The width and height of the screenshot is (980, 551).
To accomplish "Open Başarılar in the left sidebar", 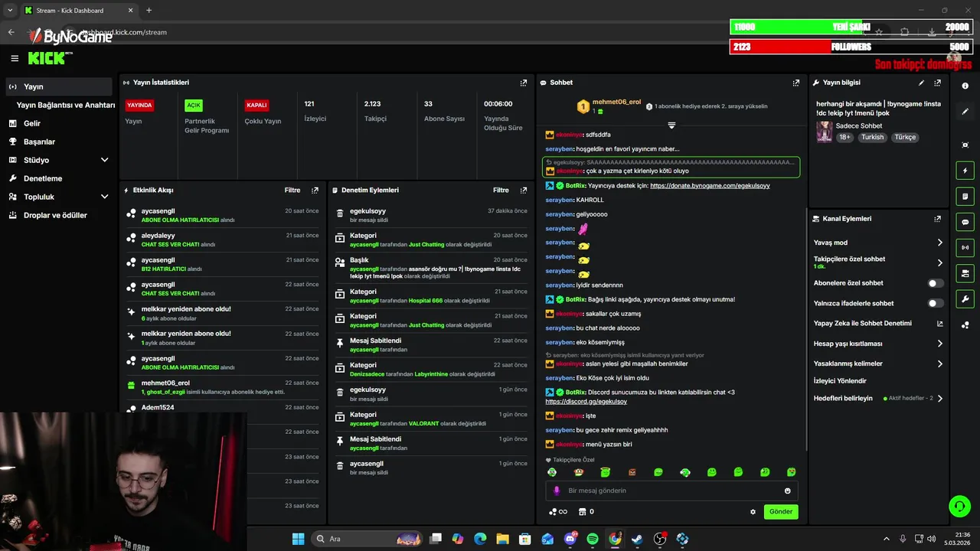I will click(60, 142).
